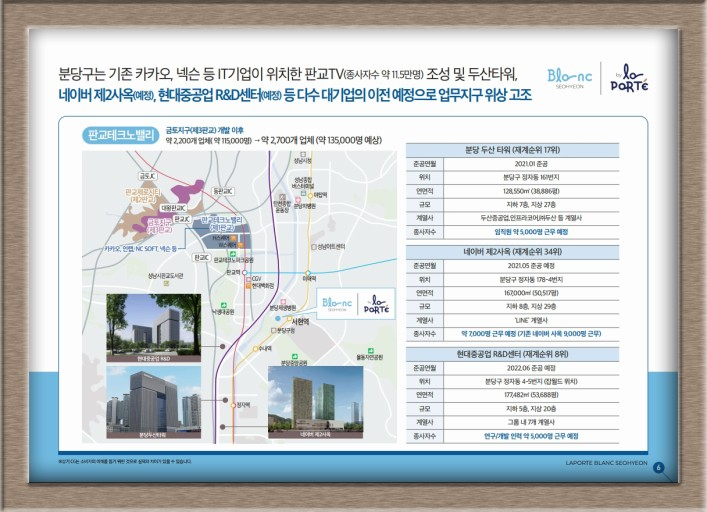The height and width of the screenshot is (512, 707).
Task: Click the 2022.06 준공 예정 cell
Action: (531, 368)
